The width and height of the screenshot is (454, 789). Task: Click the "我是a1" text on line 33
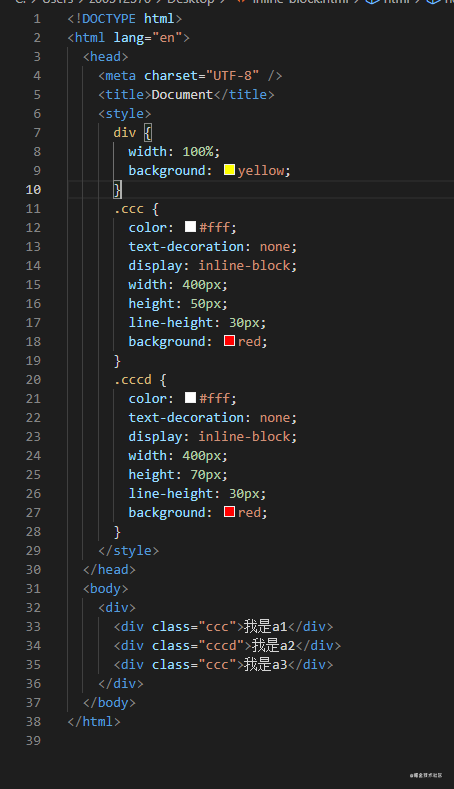coord(265,626)
